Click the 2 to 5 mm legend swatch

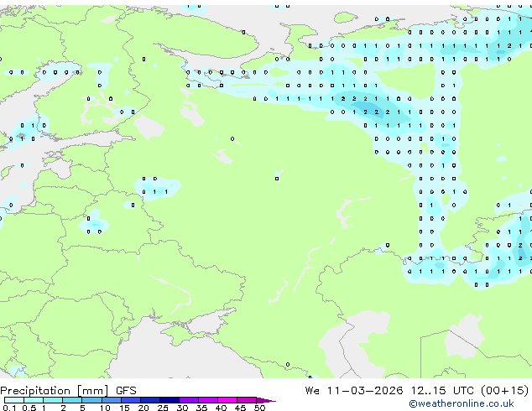[x=72, y=400]
